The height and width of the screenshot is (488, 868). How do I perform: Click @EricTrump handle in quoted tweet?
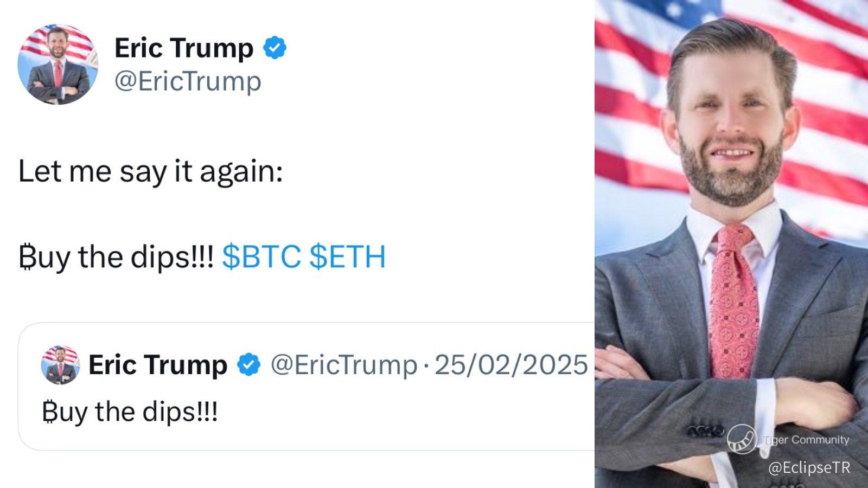[343, 364]
